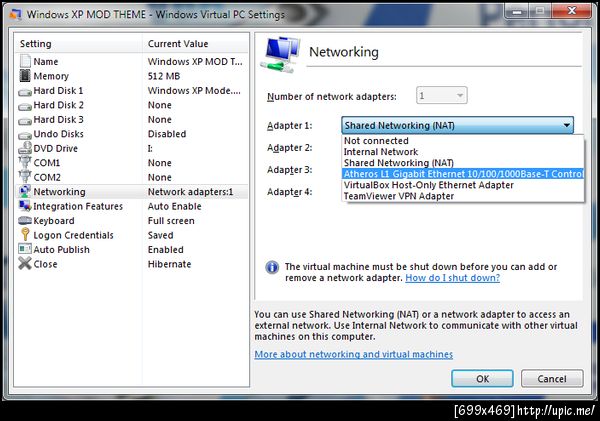Select the Integration Features setting
This screenshot has height=421, width=600.
tap(132, 206)
